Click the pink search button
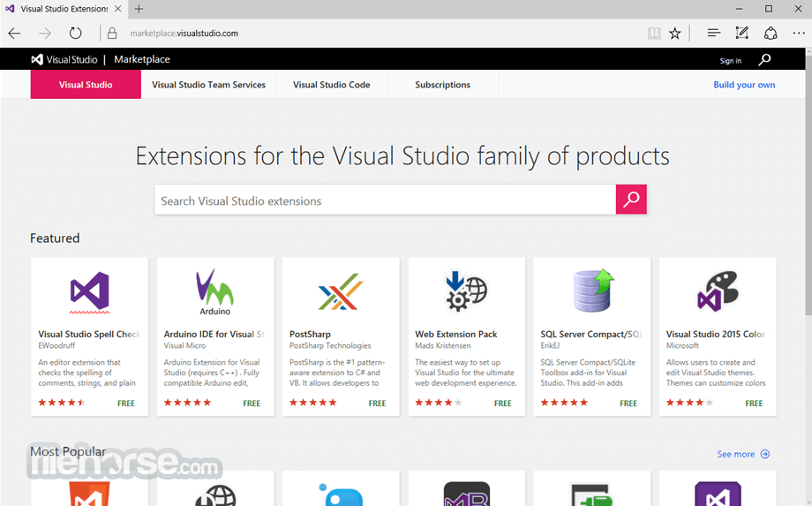The height and width of the screenshot is (506, 812). click(631, 200)
